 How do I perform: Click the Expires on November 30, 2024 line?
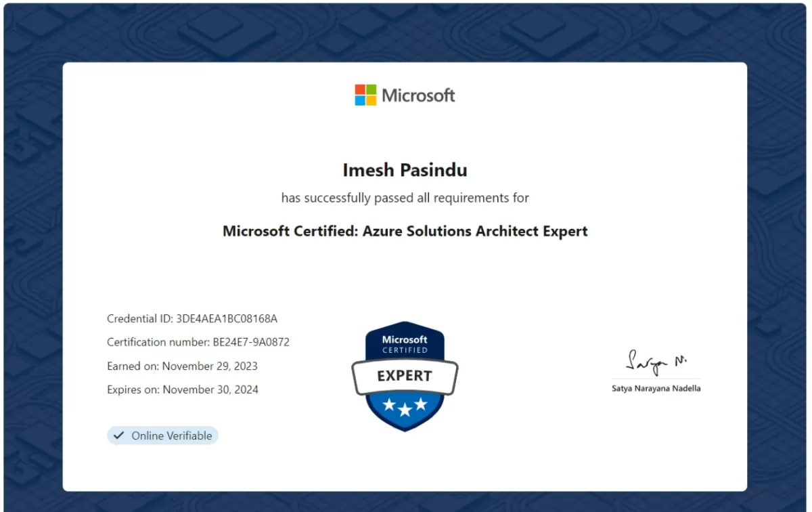tap(183, 389)
